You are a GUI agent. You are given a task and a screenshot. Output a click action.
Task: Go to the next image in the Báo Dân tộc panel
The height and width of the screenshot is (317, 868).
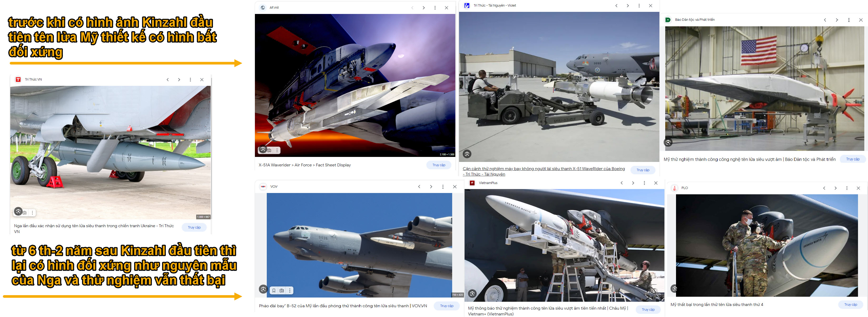pos(837,20)
